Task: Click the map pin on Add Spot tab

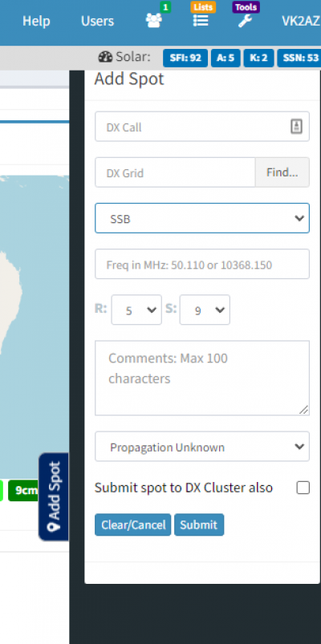Action: 54,527
